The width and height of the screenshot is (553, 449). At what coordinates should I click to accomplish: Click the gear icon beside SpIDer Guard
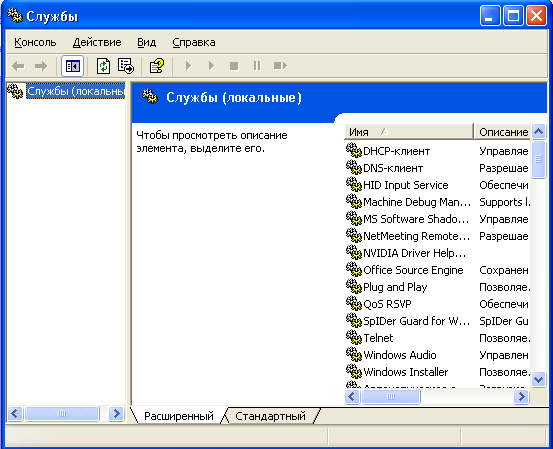coord(354,320)
